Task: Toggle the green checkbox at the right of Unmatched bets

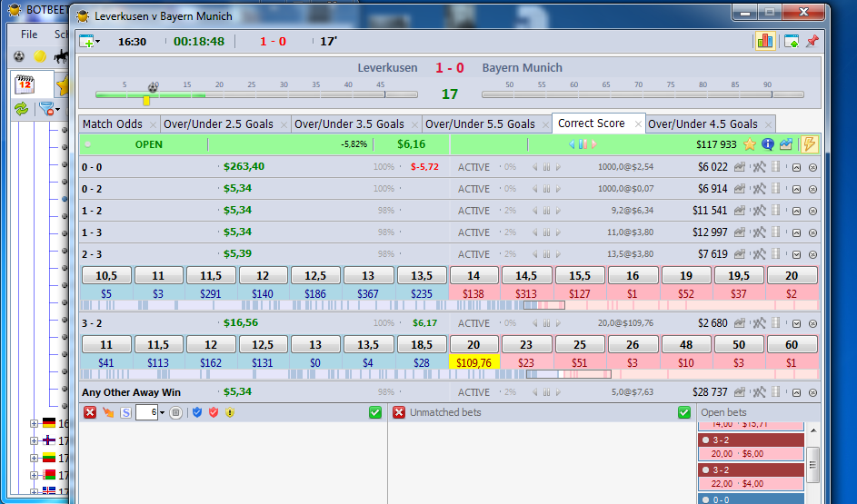Action: click(683, 412)
